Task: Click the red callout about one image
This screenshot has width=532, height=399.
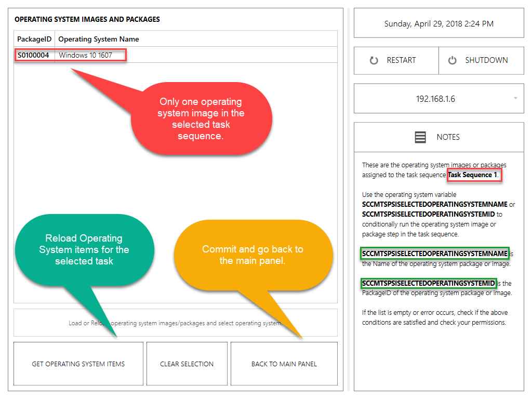Action: coord(201,118)
